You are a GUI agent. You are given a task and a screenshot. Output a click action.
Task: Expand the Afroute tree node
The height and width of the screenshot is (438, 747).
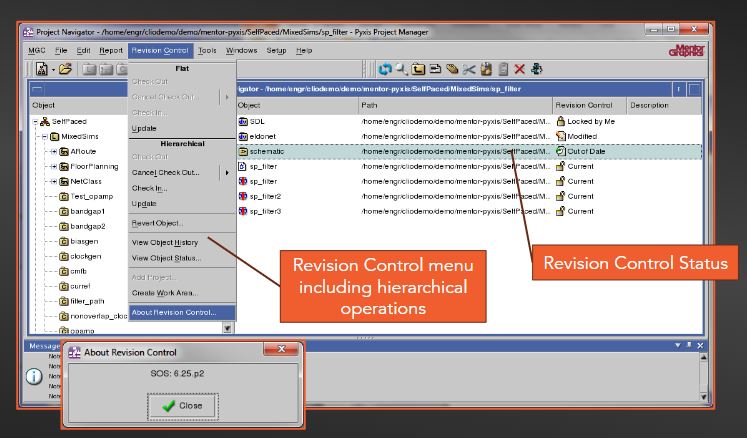[x=53, y=152]
